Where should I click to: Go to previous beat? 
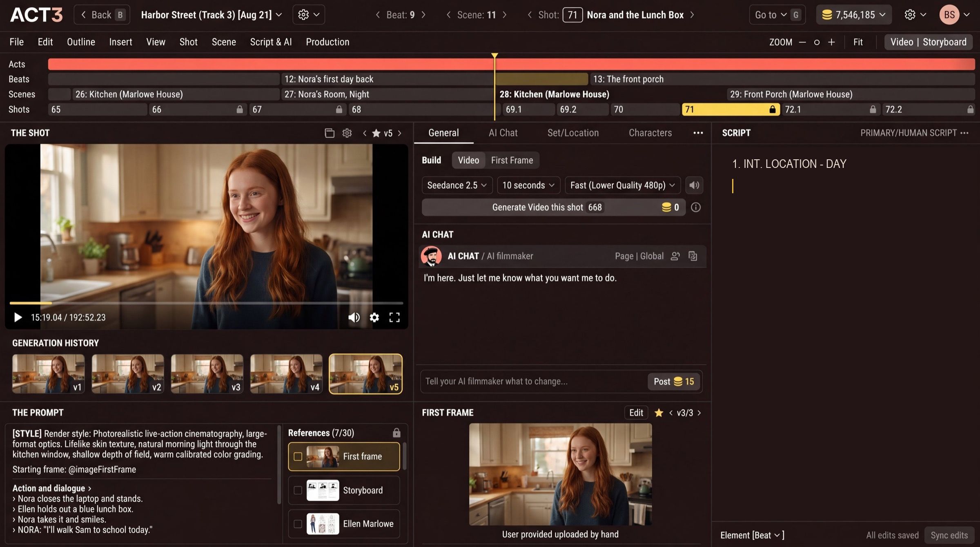pos(378,15)
